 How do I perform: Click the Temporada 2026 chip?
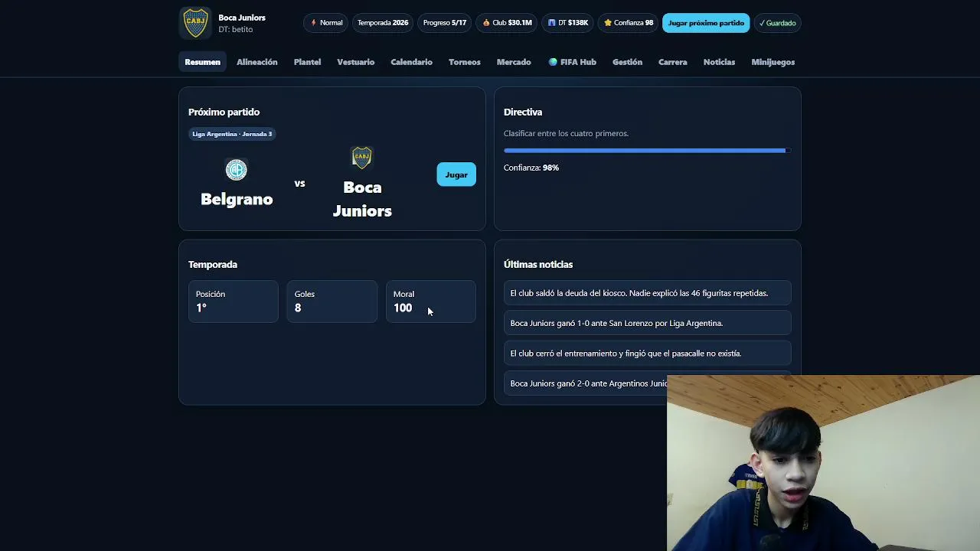coord(383,23)
